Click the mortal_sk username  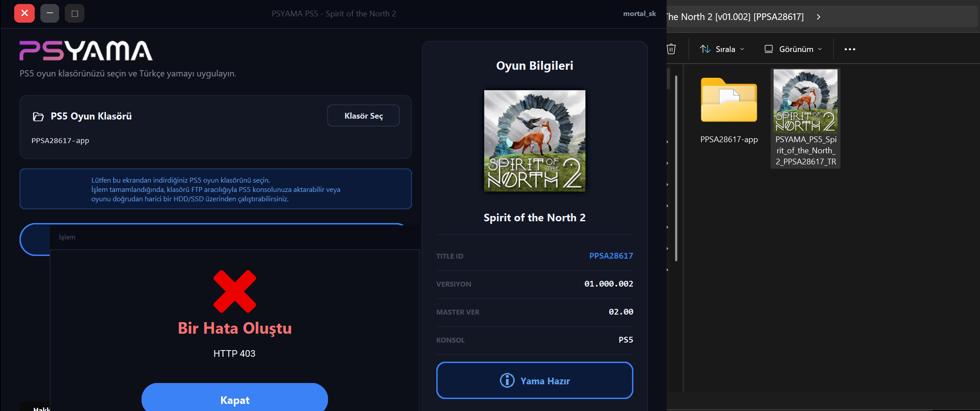tap(640, 13)
